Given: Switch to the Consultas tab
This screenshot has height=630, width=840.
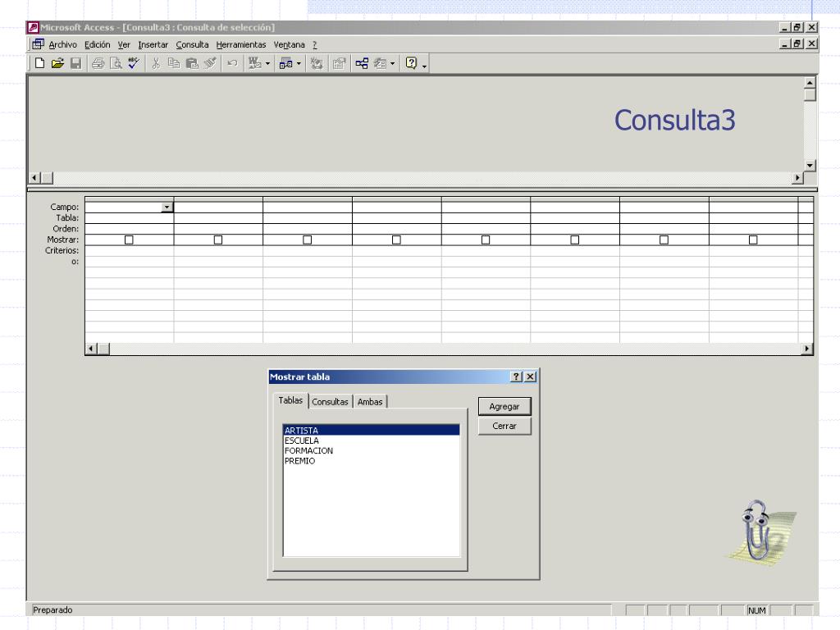Looking at the screenshot, I should coord(331,402).
